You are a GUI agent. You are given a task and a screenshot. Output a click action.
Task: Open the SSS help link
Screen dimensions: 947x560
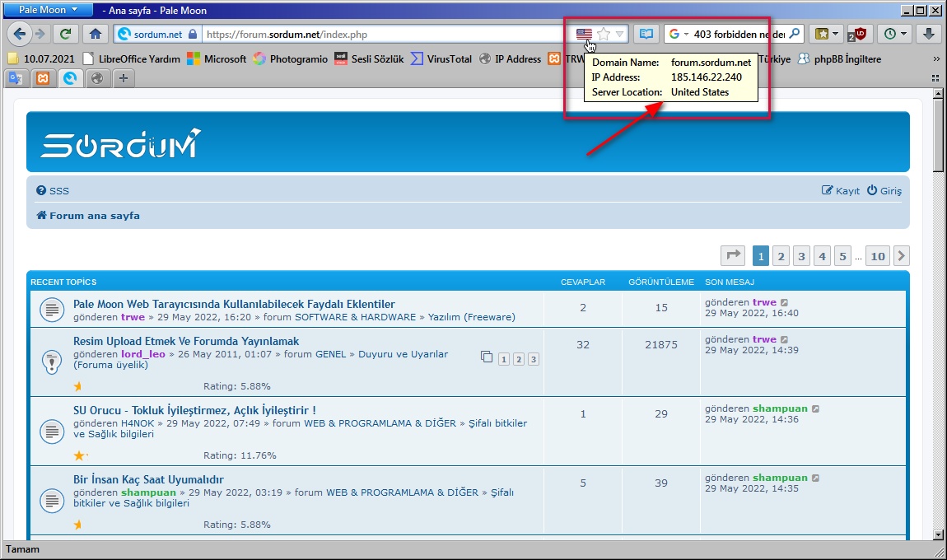[53, 191]
